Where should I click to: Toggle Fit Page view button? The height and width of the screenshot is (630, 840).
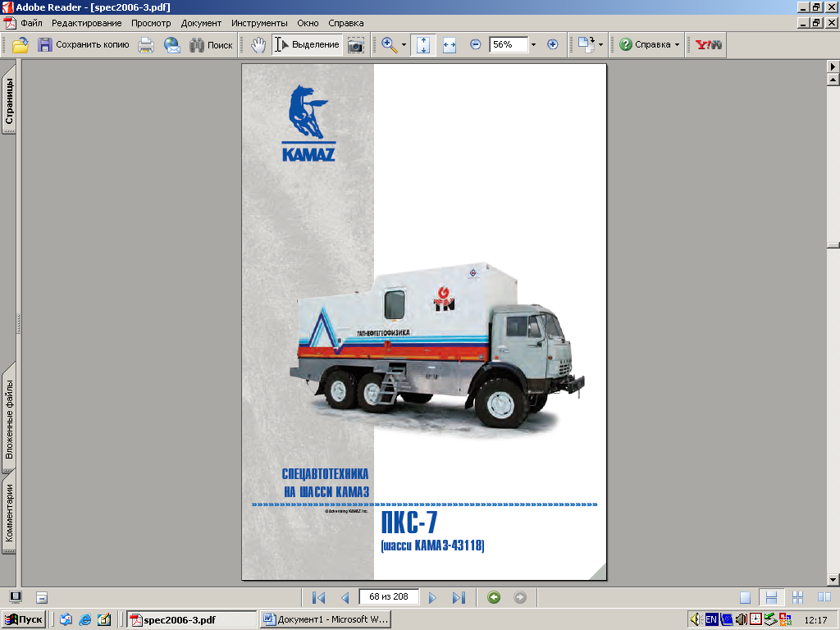pyautogui.click(x=423, y=45)
